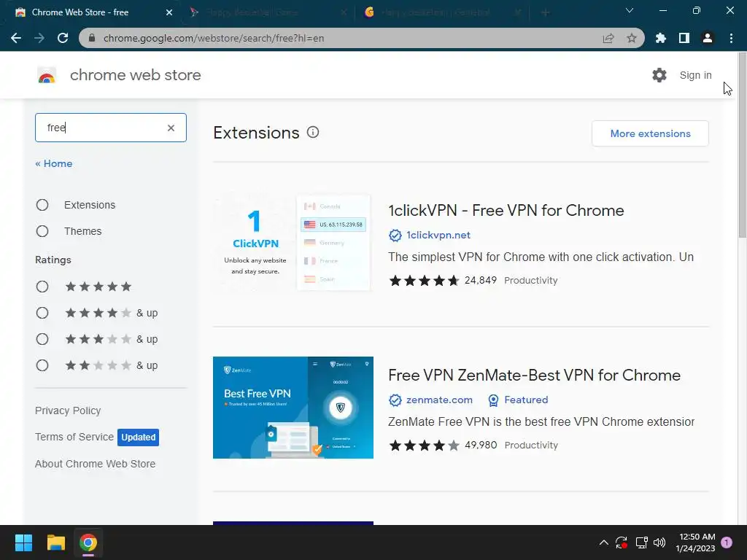Bookmark this page with the star icon
747x560 pixels.
[x=632, y=38]
